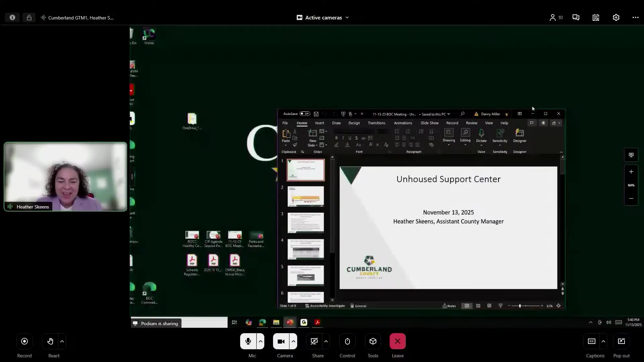Open the Tools cube icon
The height and width of the screenshot is (362, 644).
pos(373,341)
